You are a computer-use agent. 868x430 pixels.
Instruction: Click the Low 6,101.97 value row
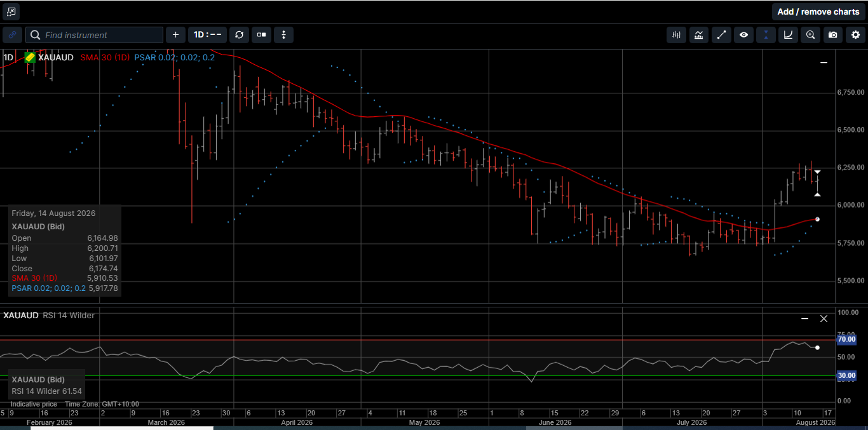pyautogui.click(x=65, y=259)
